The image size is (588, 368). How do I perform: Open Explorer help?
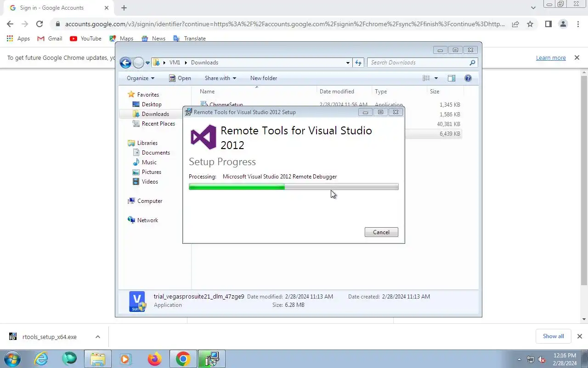click(468, 78)
